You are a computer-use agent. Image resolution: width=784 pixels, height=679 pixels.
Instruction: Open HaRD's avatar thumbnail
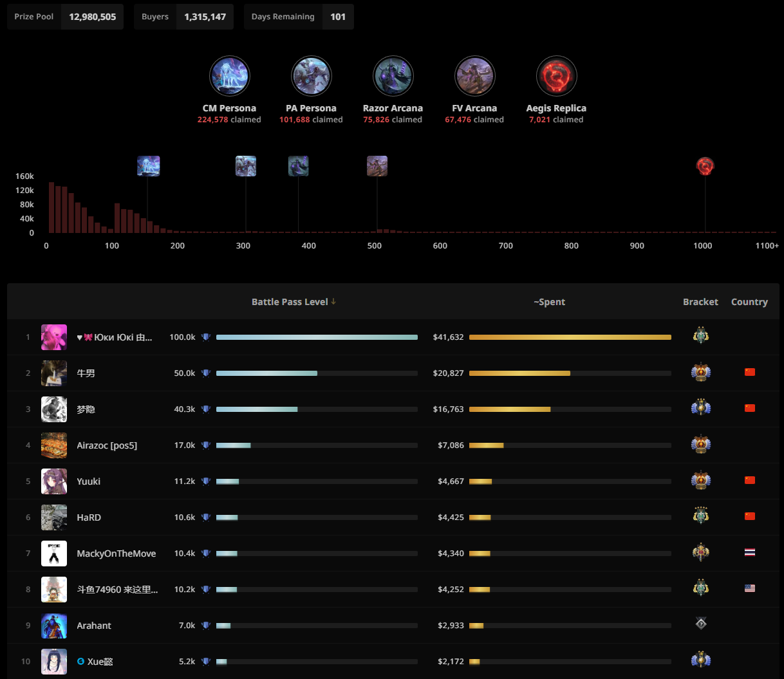(54, 517)
